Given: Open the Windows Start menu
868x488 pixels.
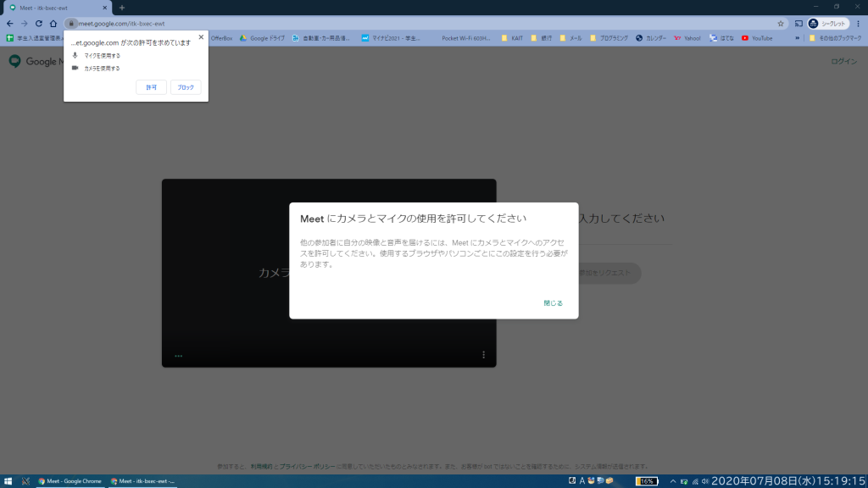Looking at the screenshot, I should 8,481.
